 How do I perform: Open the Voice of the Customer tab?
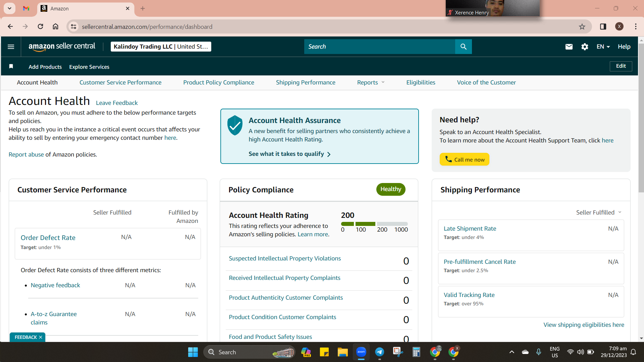click(x=486, y=82)
